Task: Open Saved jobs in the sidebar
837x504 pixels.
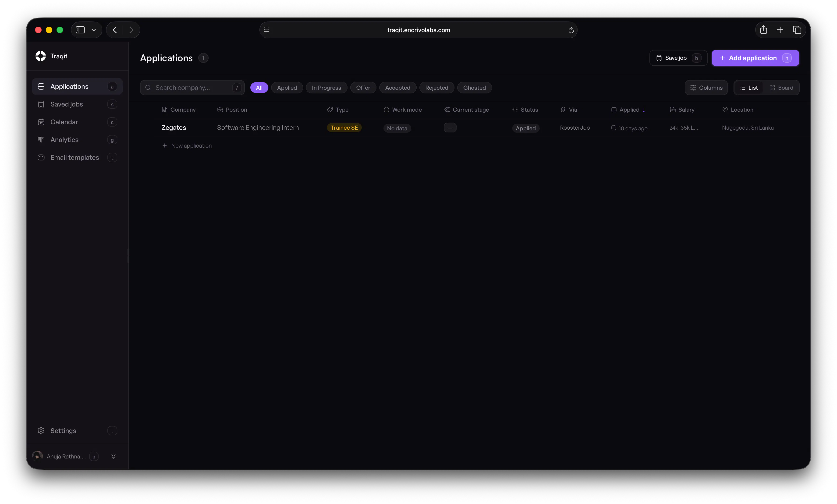Action: [77, 104]
